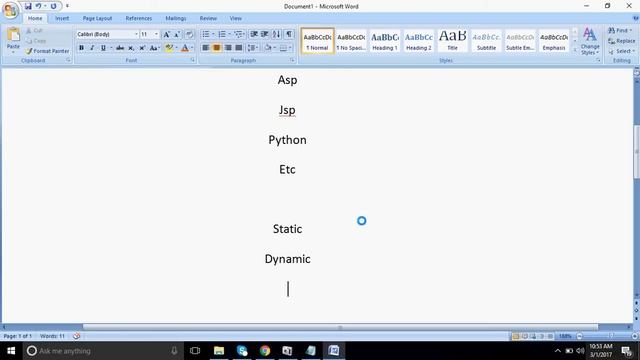640x360 pixels.
Task: Apply the Emphasis style
Action: (x=554, y=41)
